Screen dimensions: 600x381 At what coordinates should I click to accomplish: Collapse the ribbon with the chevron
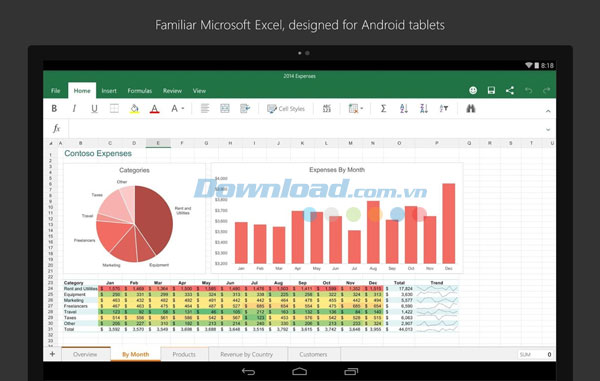548,111
